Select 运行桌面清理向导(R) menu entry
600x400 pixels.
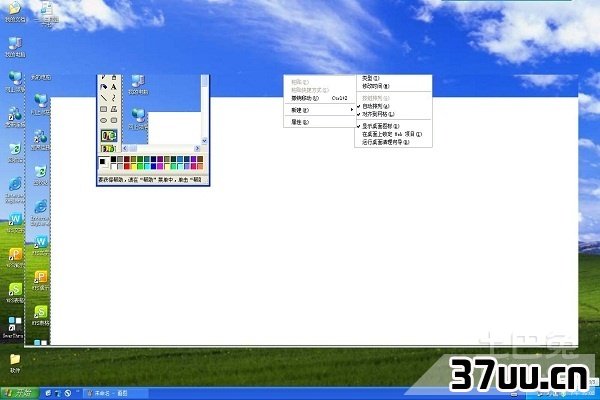(x=393, y=142)
